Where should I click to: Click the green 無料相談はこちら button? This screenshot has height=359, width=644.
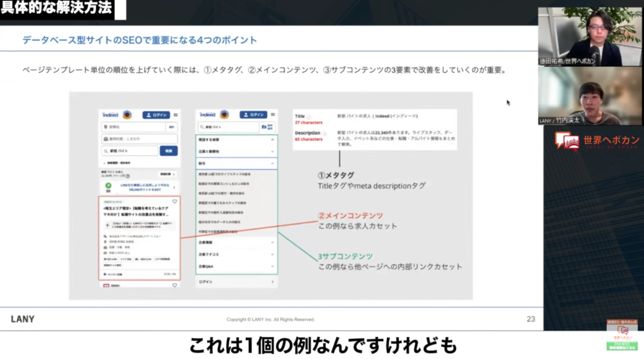click(x=622, y=346)
